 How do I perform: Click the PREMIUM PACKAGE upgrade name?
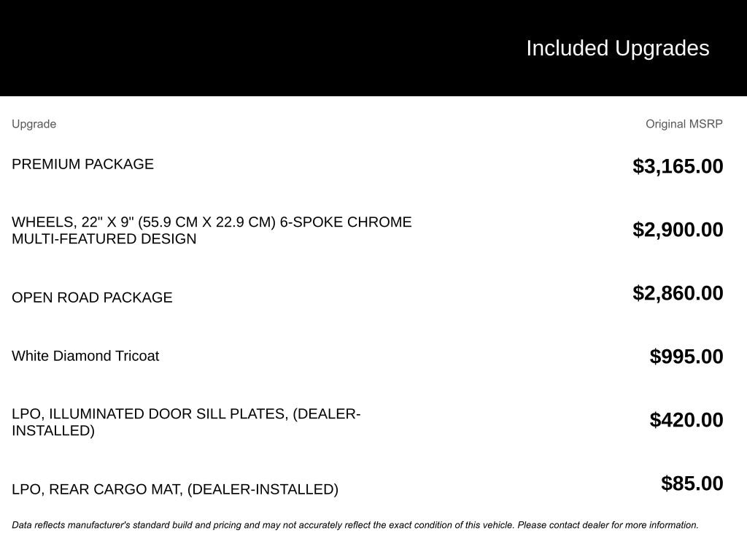tap(82, 164)
